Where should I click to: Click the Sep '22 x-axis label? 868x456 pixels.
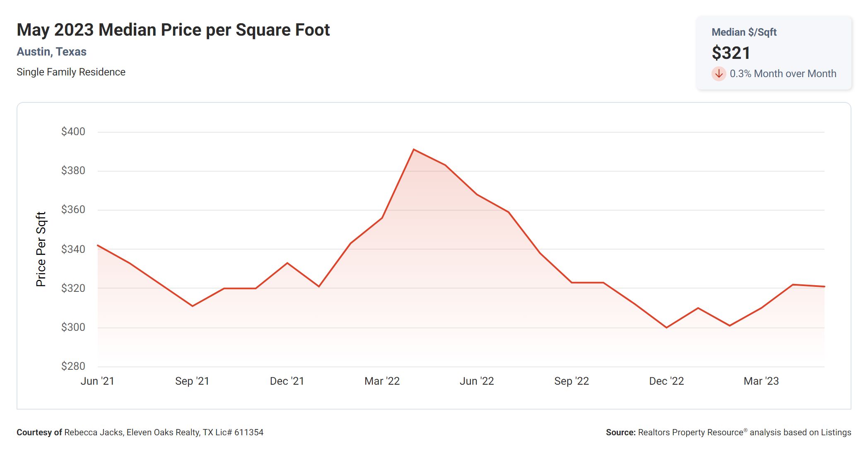(571, 381)
